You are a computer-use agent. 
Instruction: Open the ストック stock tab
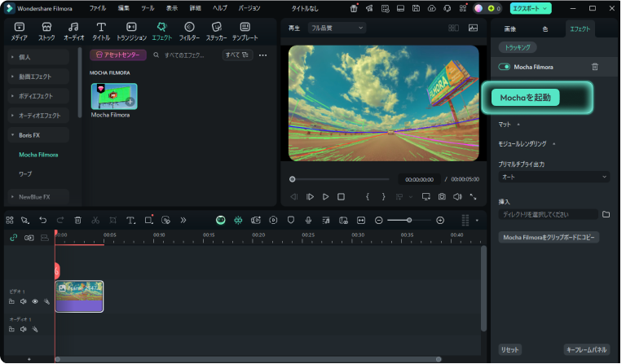46,32
